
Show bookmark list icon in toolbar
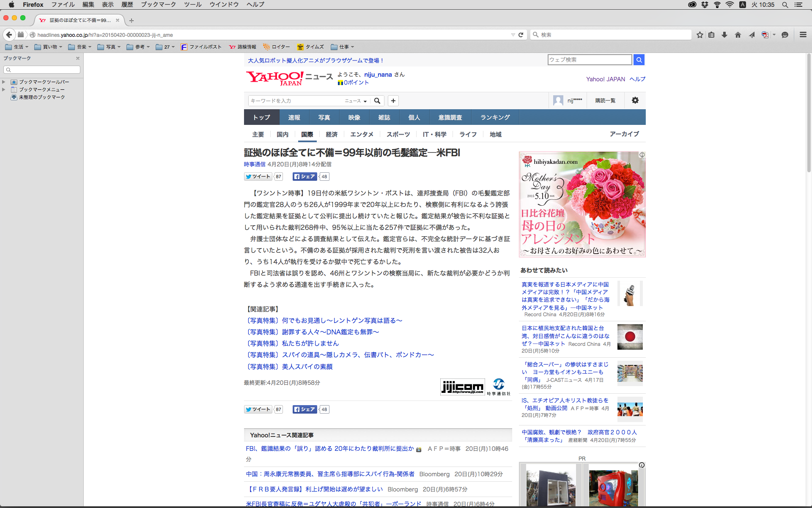[711, 35]
